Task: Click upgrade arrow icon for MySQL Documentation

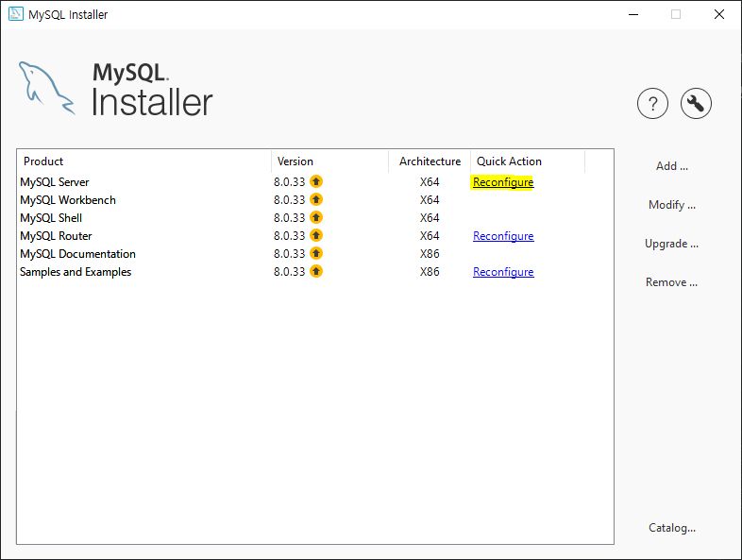Action: [x=316, y=253]
